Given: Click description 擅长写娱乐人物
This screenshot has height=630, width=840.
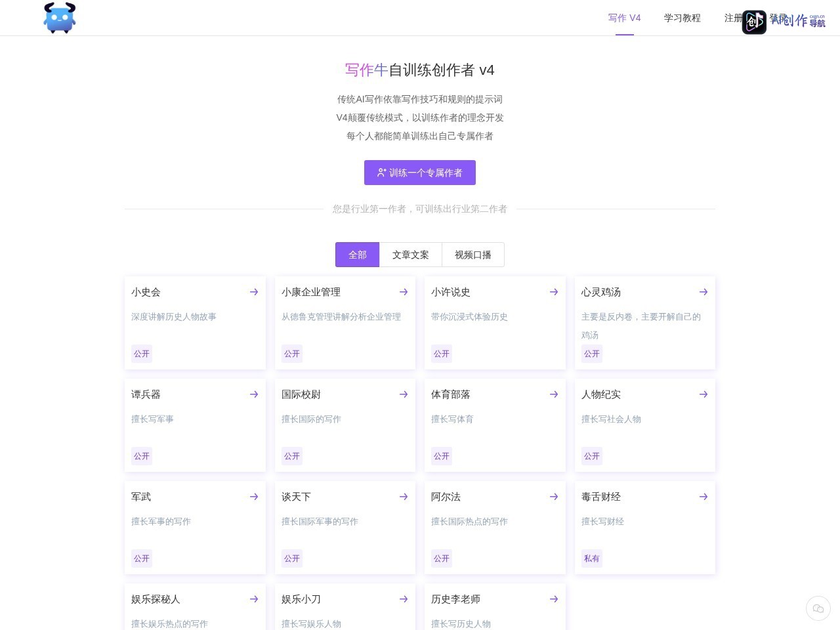Looking at the screenshot, I should pyautogui.click(x=311, y=623).
